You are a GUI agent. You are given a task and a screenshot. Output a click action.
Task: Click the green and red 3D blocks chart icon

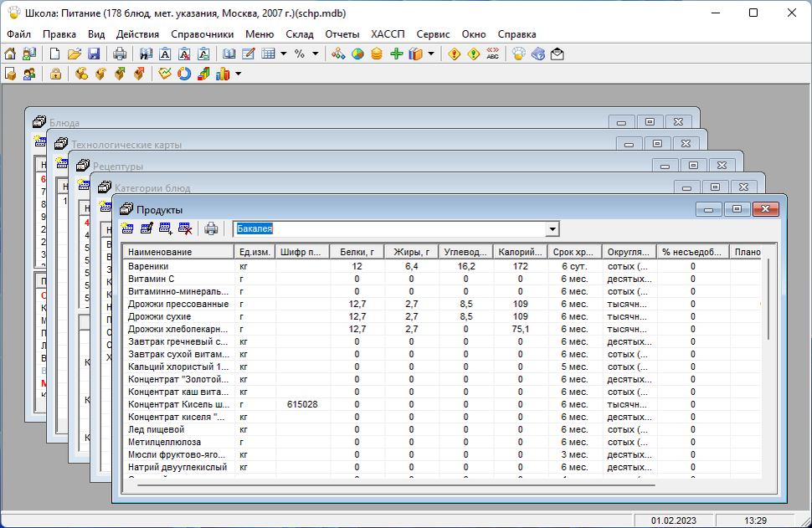coord(203,74)
